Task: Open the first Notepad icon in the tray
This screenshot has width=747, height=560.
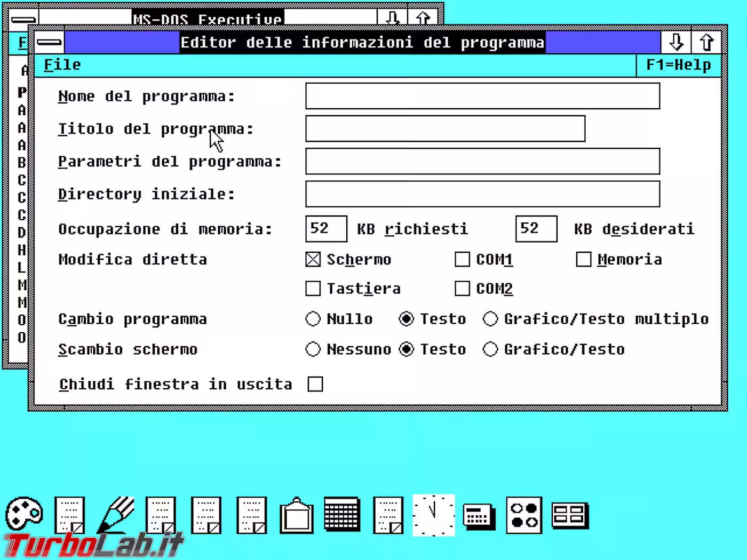Action: [69, 515]
